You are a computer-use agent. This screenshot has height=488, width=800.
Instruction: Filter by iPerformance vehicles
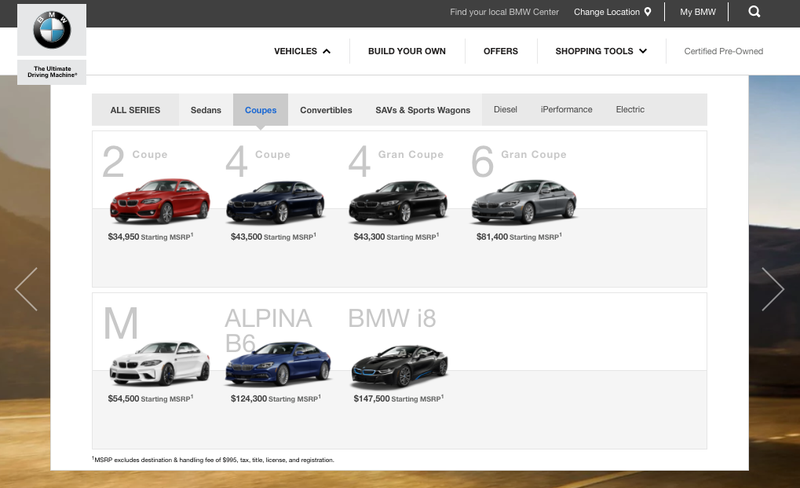click(566, 109)
